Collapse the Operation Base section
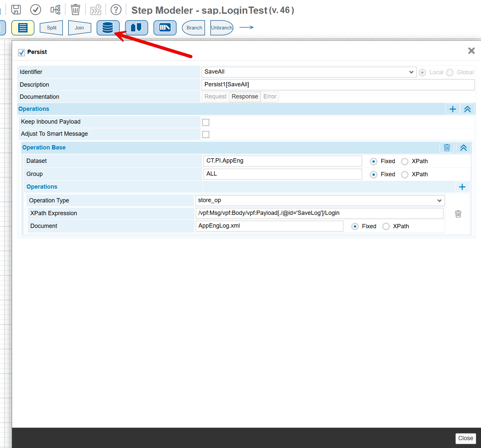 pos(463,148)
